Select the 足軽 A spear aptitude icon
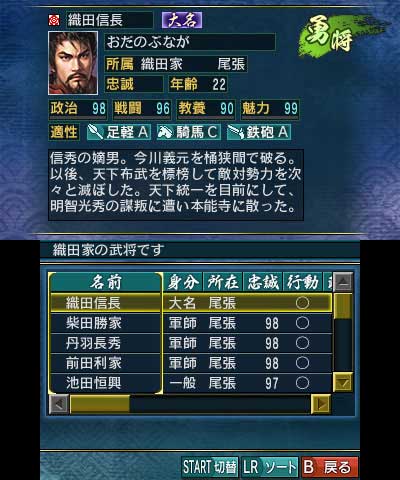The height and width of the screenshot is (480, 400). coord(96,132)
